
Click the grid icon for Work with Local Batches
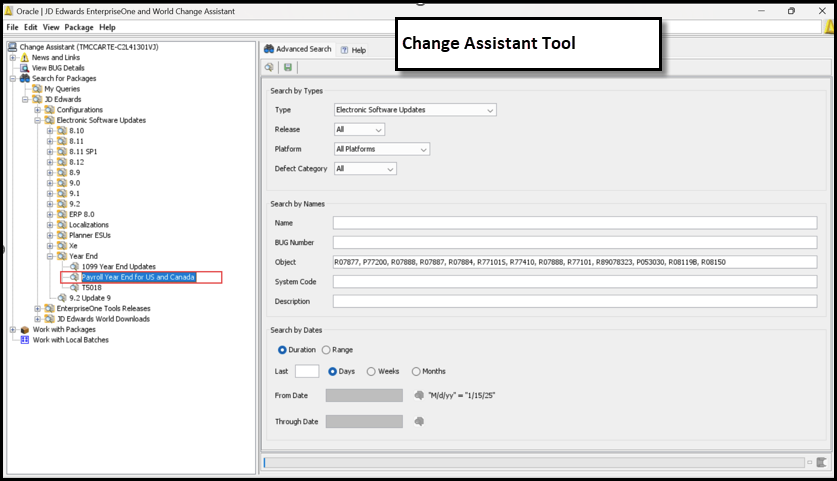25,340
